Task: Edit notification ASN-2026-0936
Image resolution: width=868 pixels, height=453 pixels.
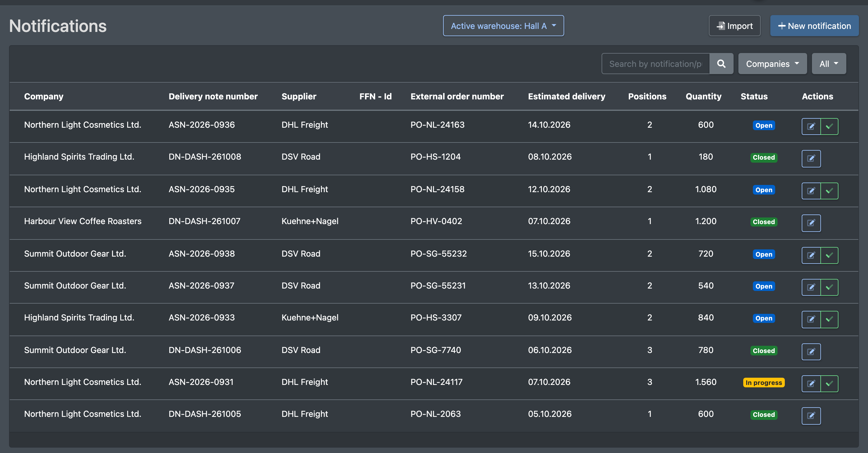Action: point(811,126)
